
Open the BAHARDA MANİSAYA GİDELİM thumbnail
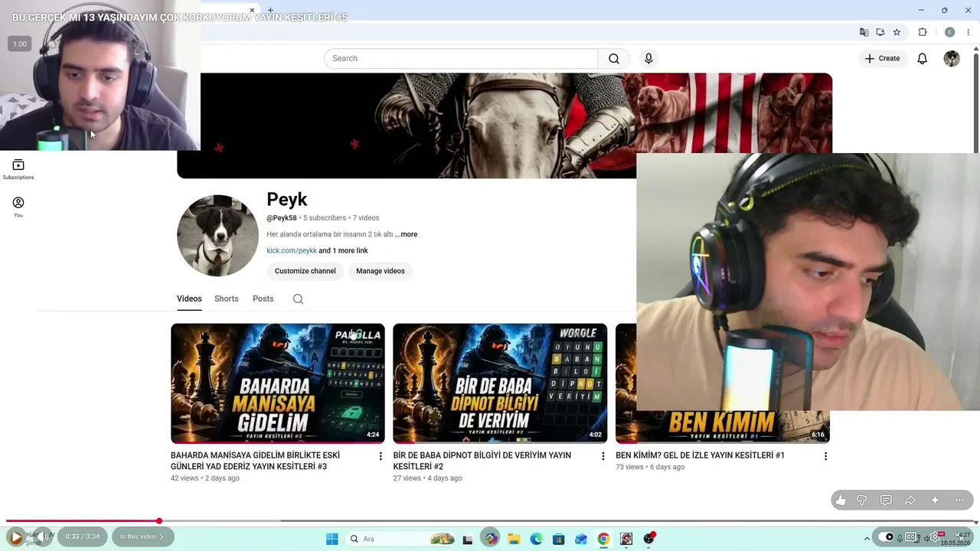pyautogui.click(x=278, y=383)
